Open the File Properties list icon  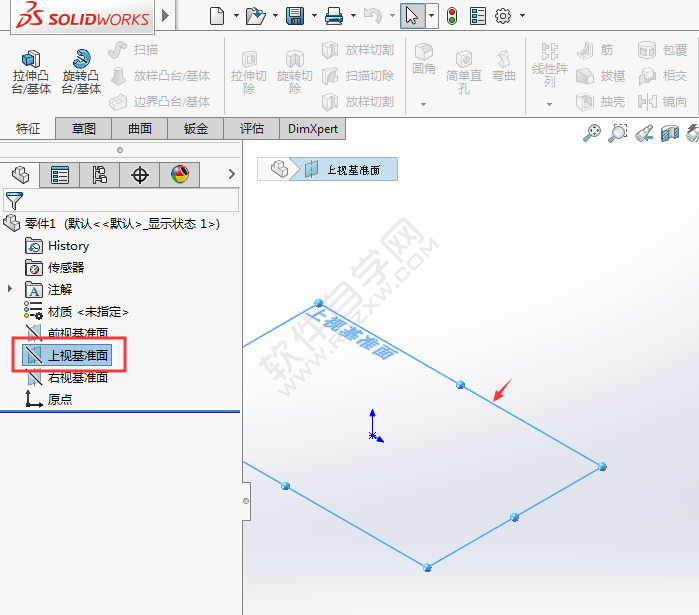477,16
